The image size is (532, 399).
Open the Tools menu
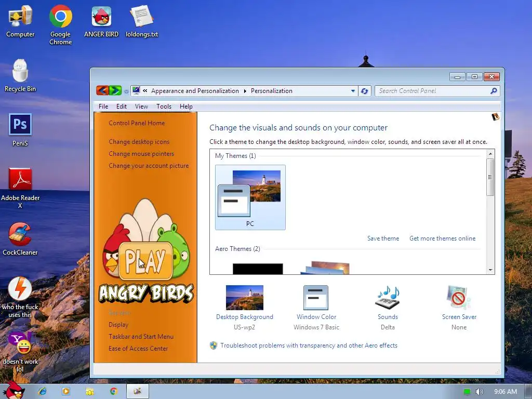click(x=164, y=106)
